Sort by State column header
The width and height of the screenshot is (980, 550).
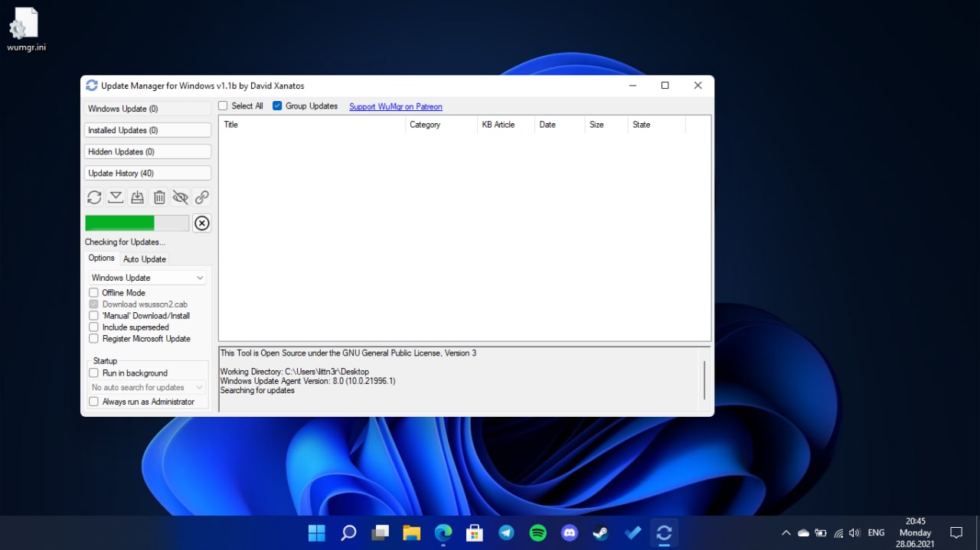coord(657,125)
